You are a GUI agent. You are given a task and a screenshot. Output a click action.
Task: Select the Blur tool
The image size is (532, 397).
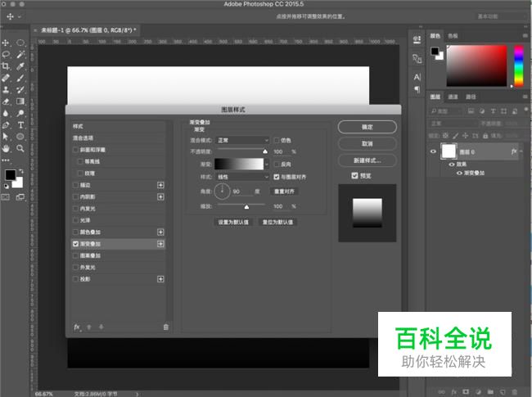click(6, 113)
